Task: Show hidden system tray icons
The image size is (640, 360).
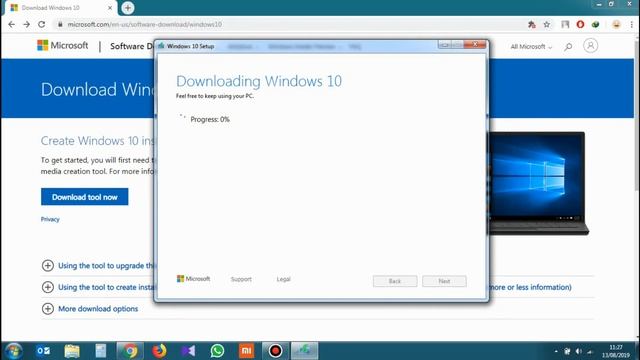Action: (x=556, y=351)
